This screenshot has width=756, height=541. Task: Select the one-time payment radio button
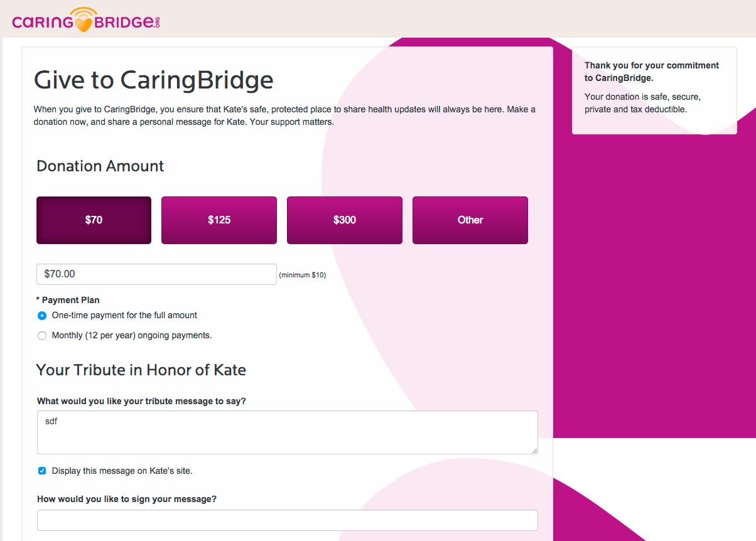42,316
